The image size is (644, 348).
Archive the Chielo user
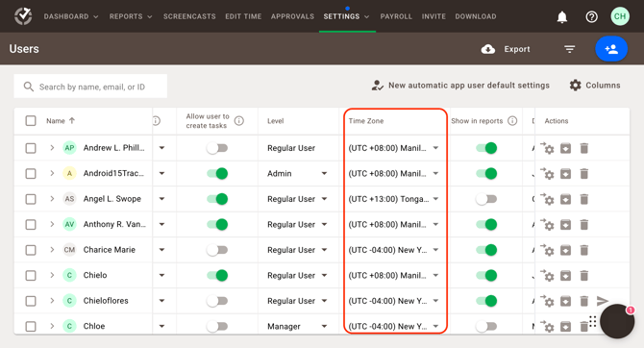565,275
